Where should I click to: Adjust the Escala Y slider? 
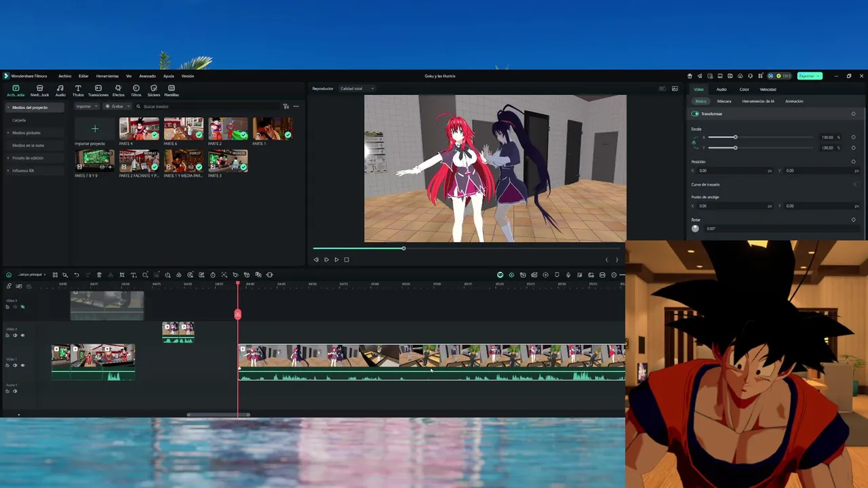tap(760, 148)
